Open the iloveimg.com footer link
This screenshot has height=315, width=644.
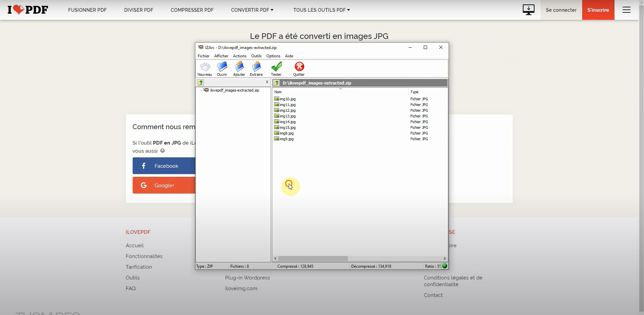(241, 288)
